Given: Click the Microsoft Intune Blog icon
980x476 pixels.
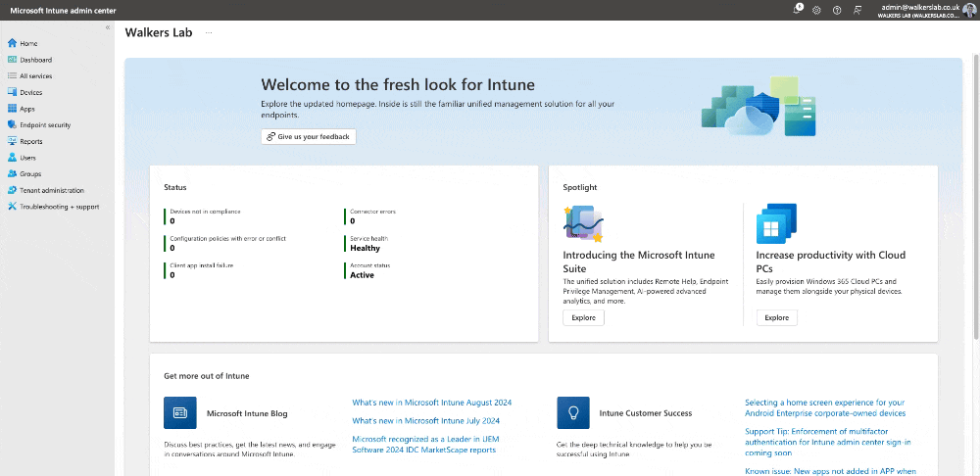Looking at the screenshot, I should pos(179,413).
